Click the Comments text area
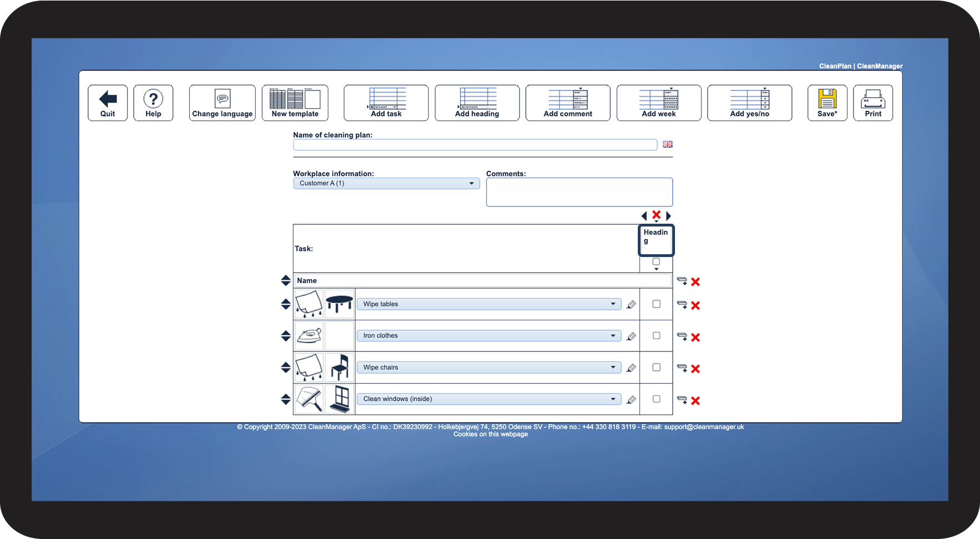Screen dimensions: 980x539 [580, 192]
